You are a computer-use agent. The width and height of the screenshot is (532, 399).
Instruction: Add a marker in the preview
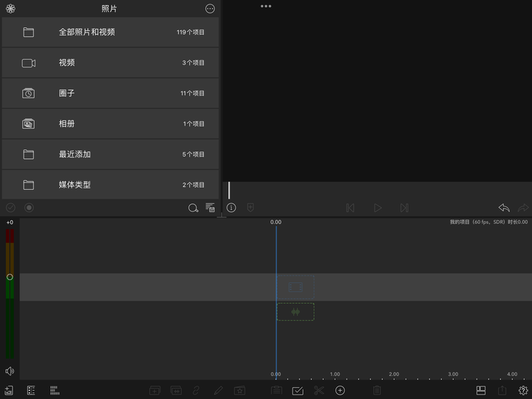pos(250,208)
